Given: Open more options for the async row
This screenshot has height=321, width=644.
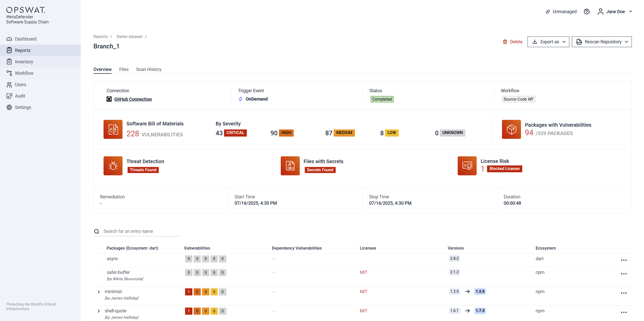Looking at the screenshot, I should coord(624,260).
